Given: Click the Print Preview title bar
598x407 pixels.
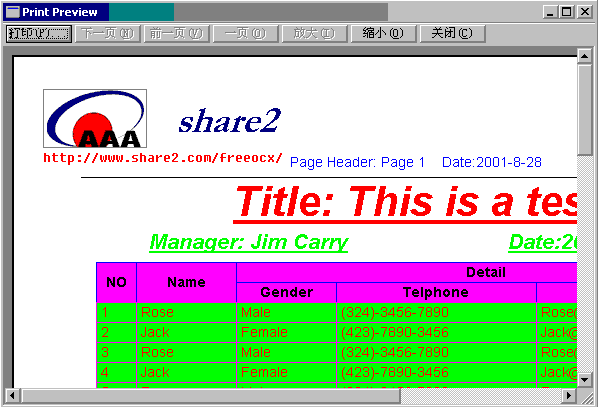Looking at the screenshot, I should point(267,12).
